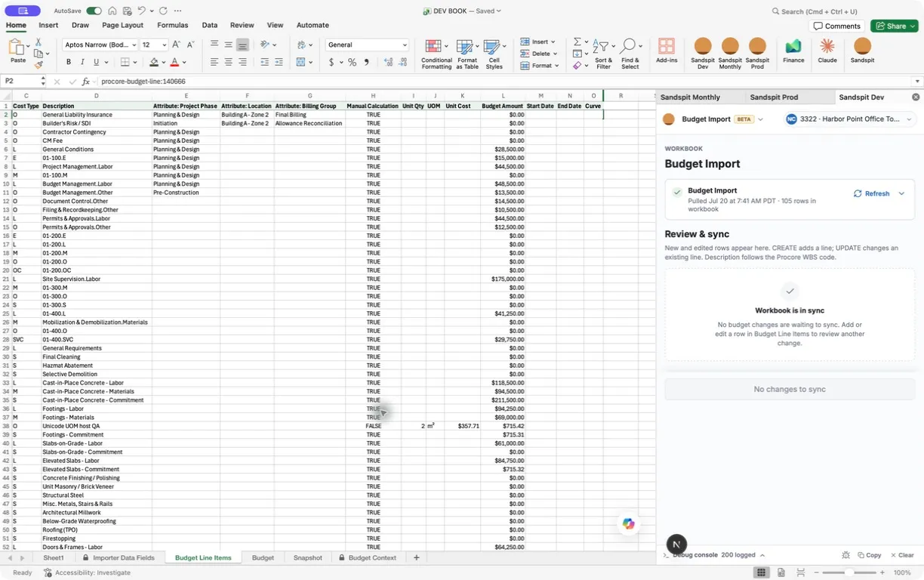Click the Refresh button in Budget Import
924x580 pixels.
pyautogui.click(x=871, y=193)
